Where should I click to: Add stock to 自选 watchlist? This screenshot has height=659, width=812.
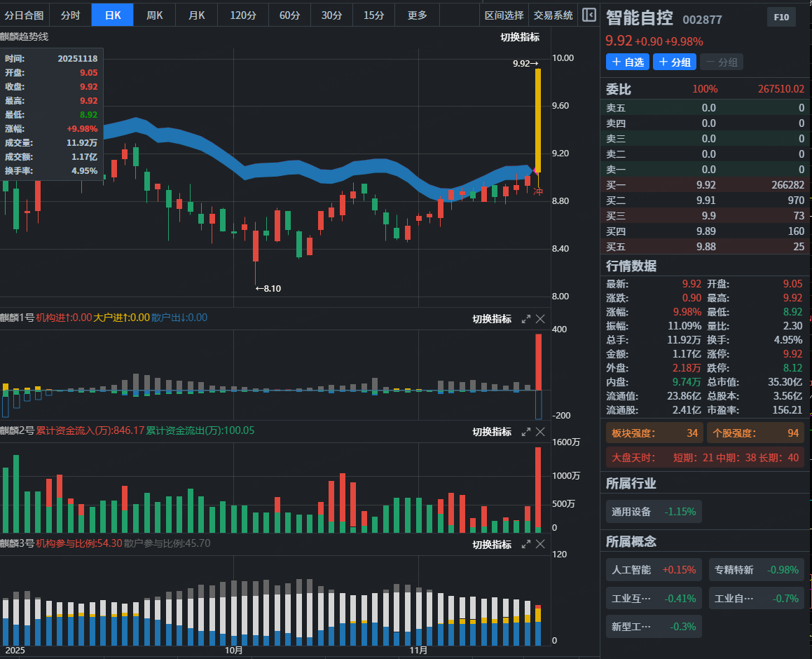[627, 62]
